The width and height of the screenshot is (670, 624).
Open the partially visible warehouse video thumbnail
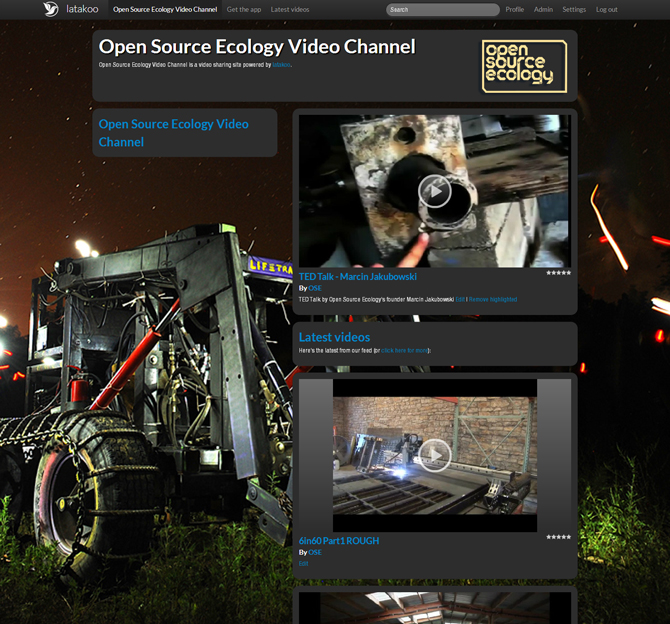[x=435, y=608]
